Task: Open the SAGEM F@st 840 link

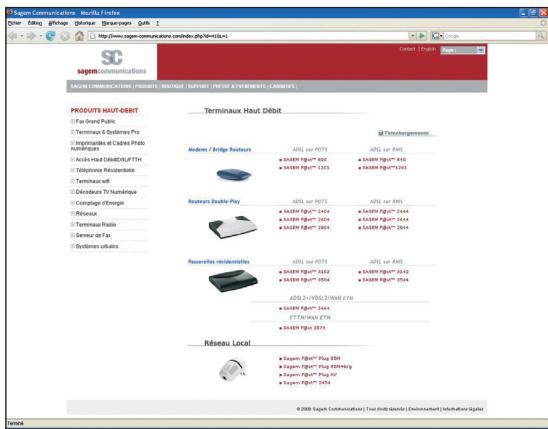Action: pos(384,160)
